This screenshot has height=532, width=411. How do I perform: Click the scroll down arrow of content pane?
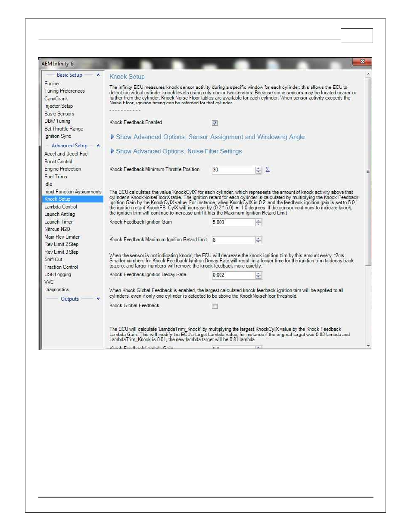click(x=368, y=345)
